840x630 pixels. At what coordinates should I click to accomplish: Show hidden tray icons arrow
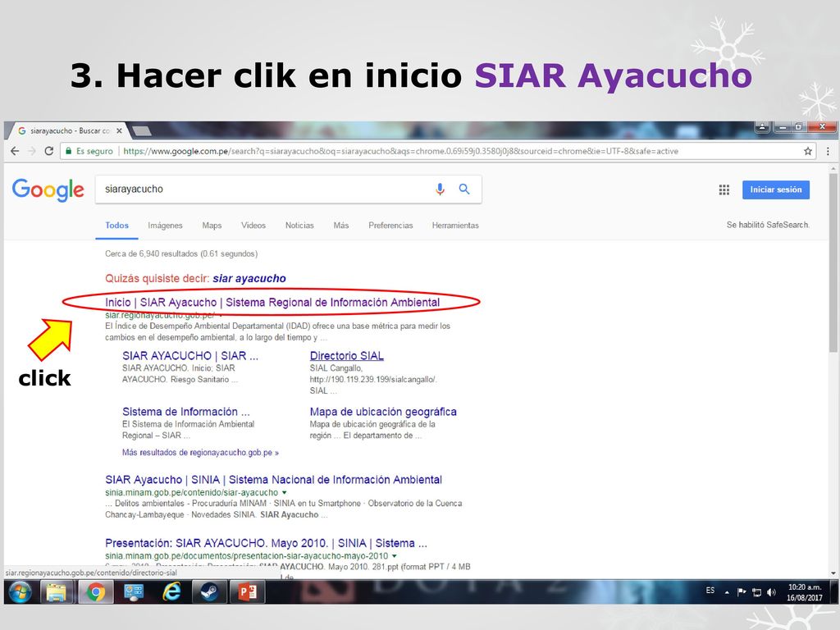(727, 592)
